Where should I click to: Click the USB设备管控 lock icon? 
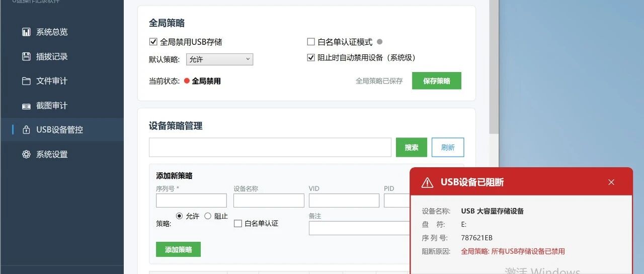27,130
